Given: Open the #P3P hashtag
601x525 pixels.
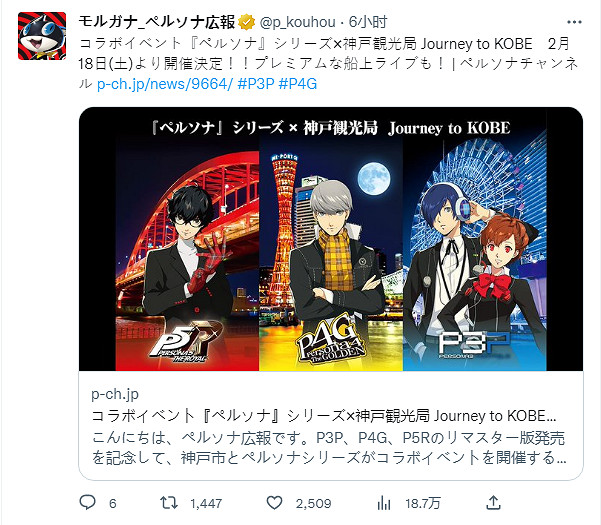Looking at the screenshot, I should pyautogui.click(x=256, y=84).
